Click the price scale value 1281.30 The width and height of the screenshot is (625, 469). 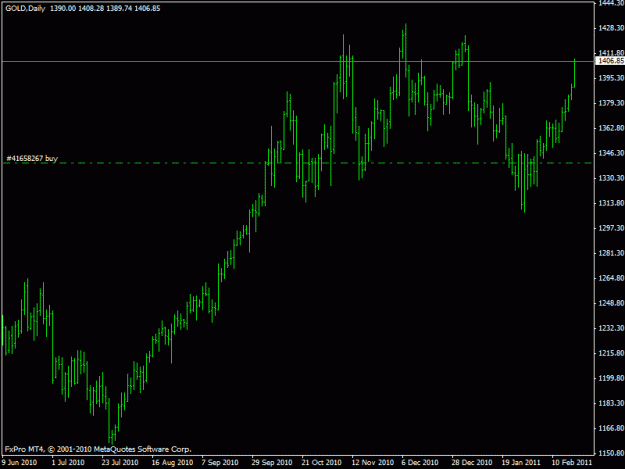(611, 253)
